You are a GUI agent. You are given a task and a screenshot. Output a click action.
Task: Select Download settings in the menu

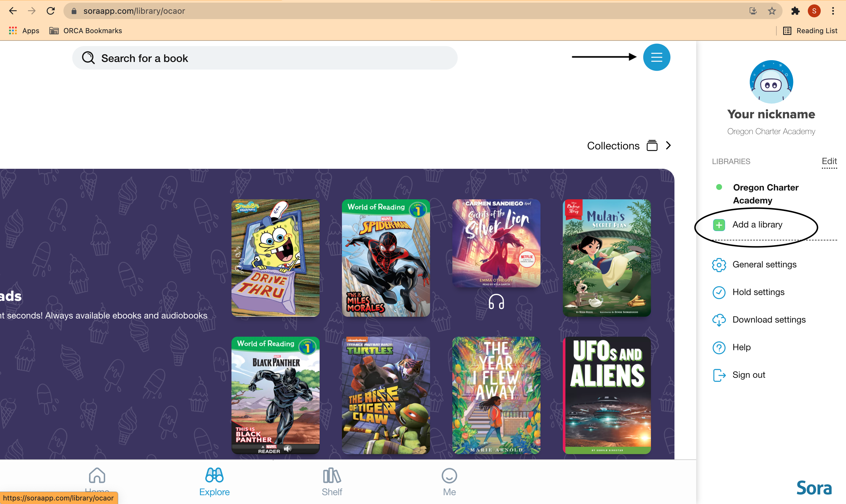(x=769, y=320)
